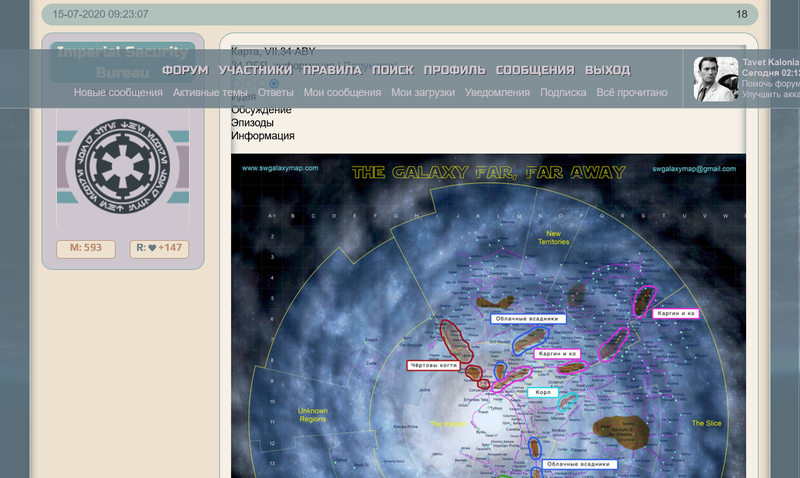This screenshot has height=478, width=800.
Task: Log out using the Выход item
Action: click(607, 70)
